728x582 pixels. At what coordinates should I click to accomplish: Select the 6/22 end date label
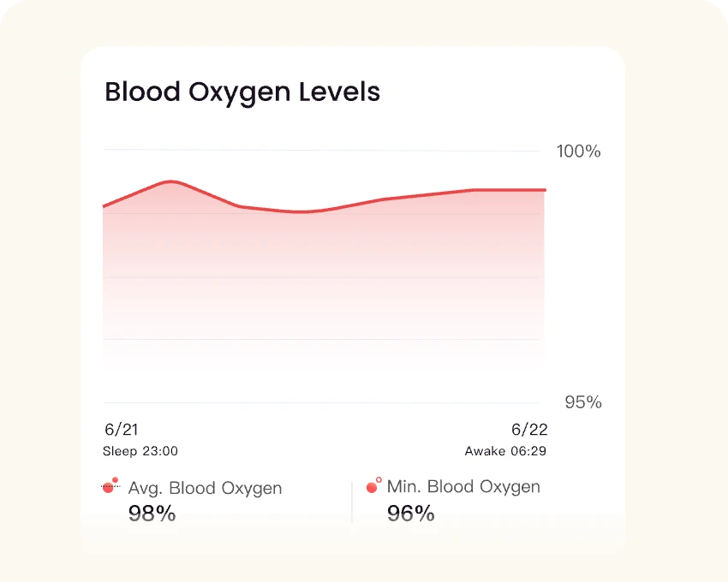click(x=528, y=430)
